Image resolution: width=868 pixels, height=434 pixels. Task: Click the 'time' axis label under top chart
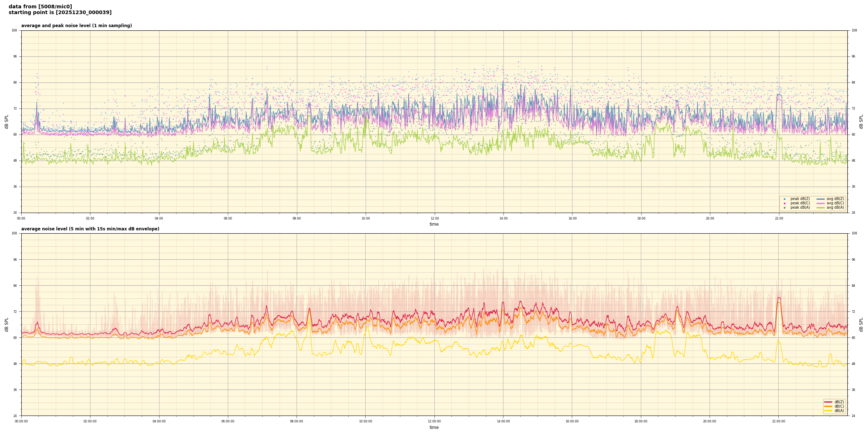(434, 224)
